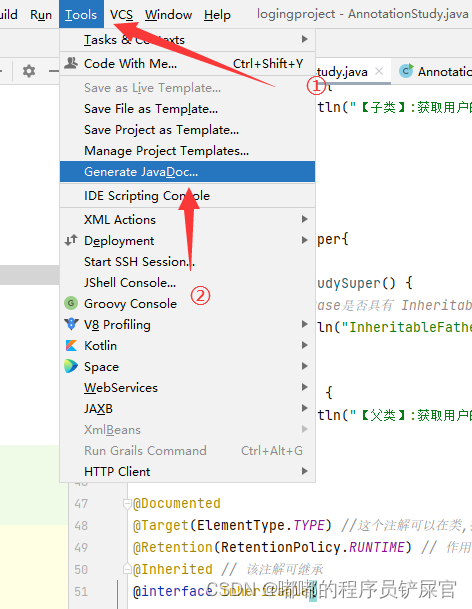The image size is (472, 609).
Task: Open IDE Scripting Console
Action: 187,196
